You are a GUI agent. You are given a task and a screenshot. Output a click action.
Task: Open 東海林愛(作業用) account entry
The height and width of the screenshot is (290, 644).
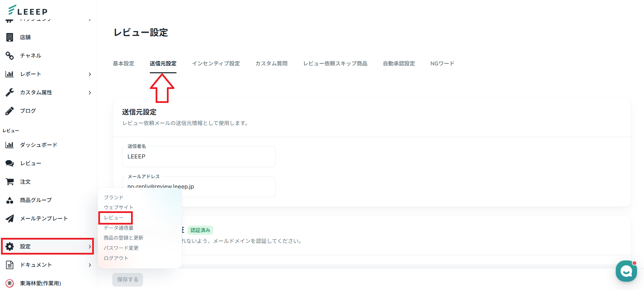click(40, 283)
